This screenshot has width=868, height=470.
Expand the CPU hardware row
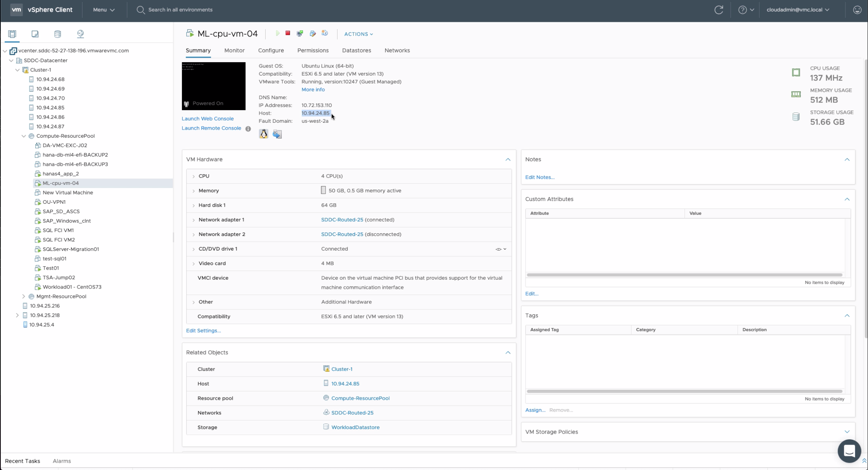pos(193,176)
